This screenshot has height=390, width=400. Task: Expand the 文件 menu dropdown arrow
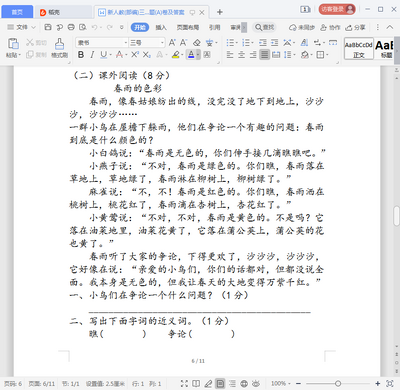(33, 27)
